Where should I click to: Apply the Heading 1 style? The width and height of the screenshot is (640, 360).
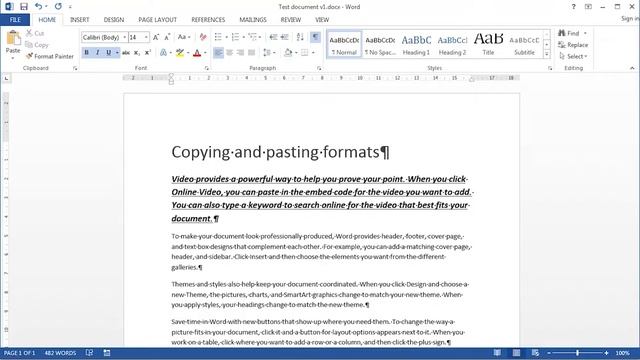tap(416, 44)
